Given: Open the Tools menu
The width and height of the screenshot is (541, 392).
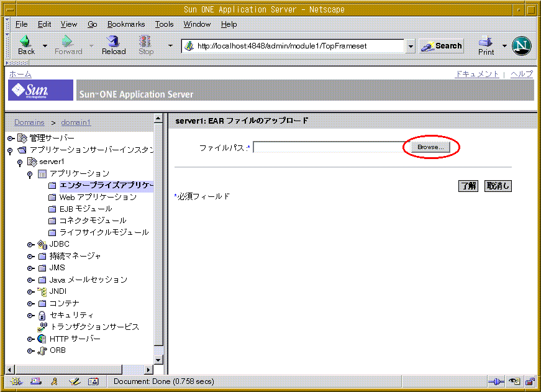Looking at the screenshot, I should click(164, 24).
